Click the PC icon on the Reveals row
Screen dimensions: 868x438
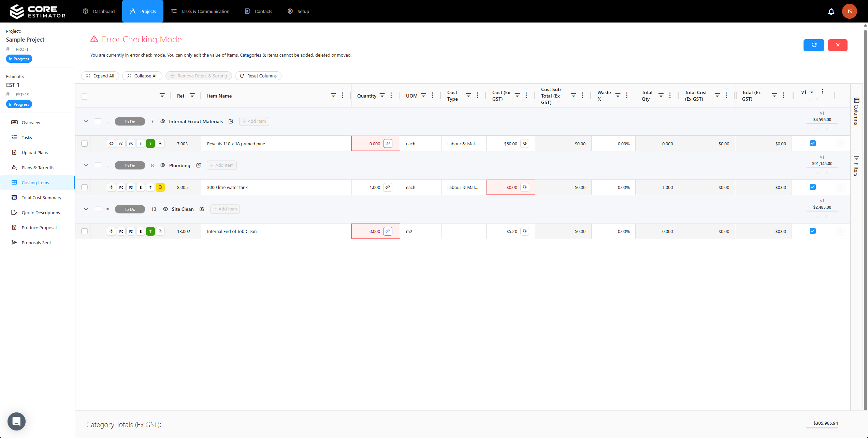tap(121, 143)
